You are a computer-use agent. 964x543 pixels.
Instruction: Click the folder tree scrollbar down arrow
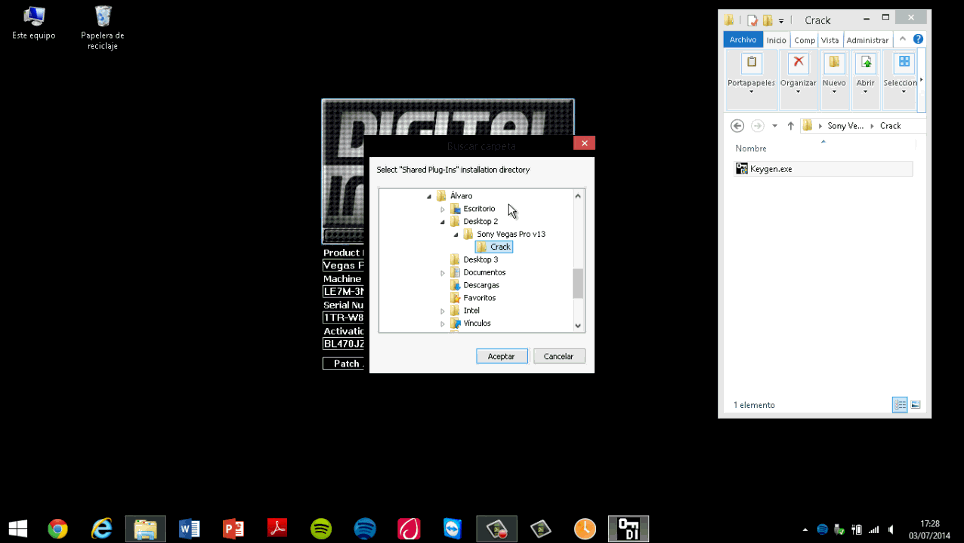click(578, 326)
